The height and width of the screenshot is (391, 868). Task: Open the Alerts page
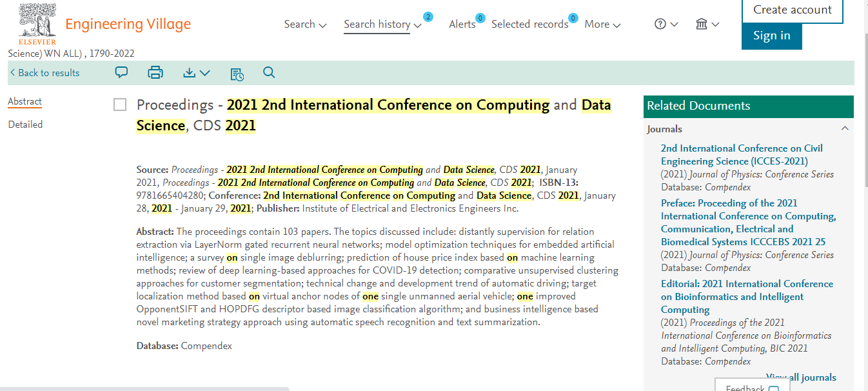[x=462, y=25]
